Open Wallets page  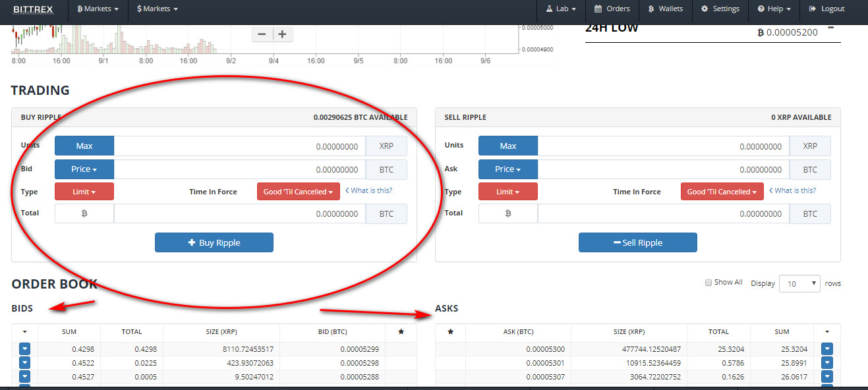coord(666,9)
